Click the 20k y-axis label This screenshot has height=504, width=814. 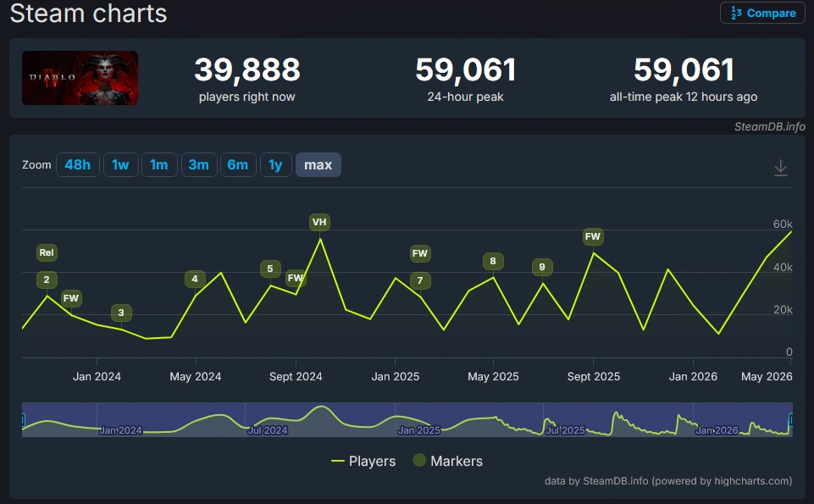click(x=783, y=310)
